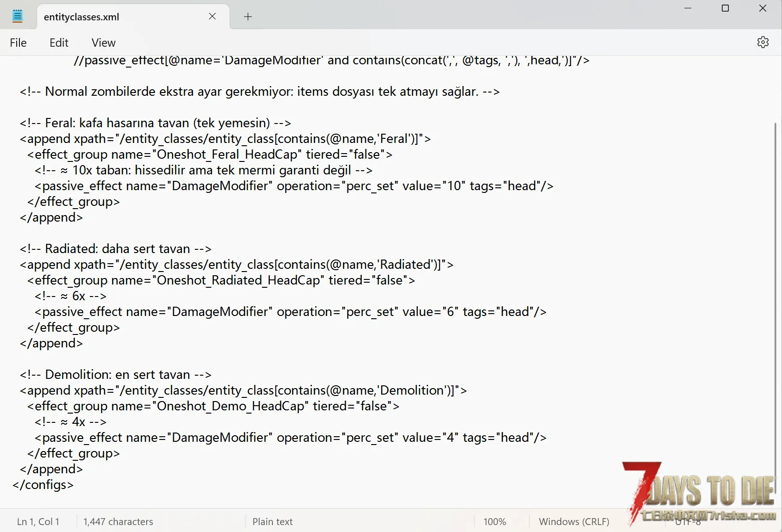Add a new tab with plus button

pos(248,17)
